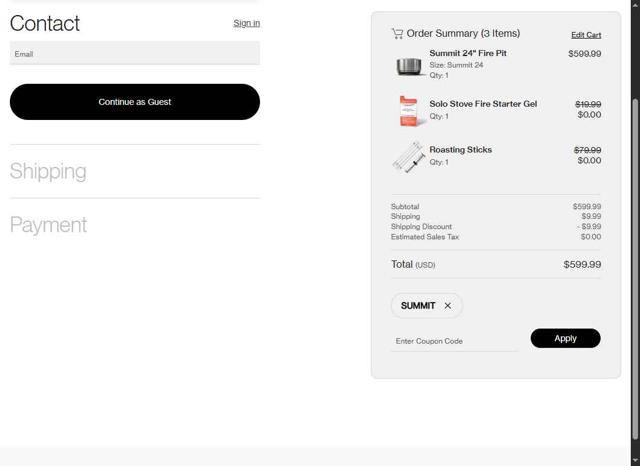The width and height of the screenshot is (640, 466).
Task: Click the scrollbar down arrow
Action: (x=635, y=460)
